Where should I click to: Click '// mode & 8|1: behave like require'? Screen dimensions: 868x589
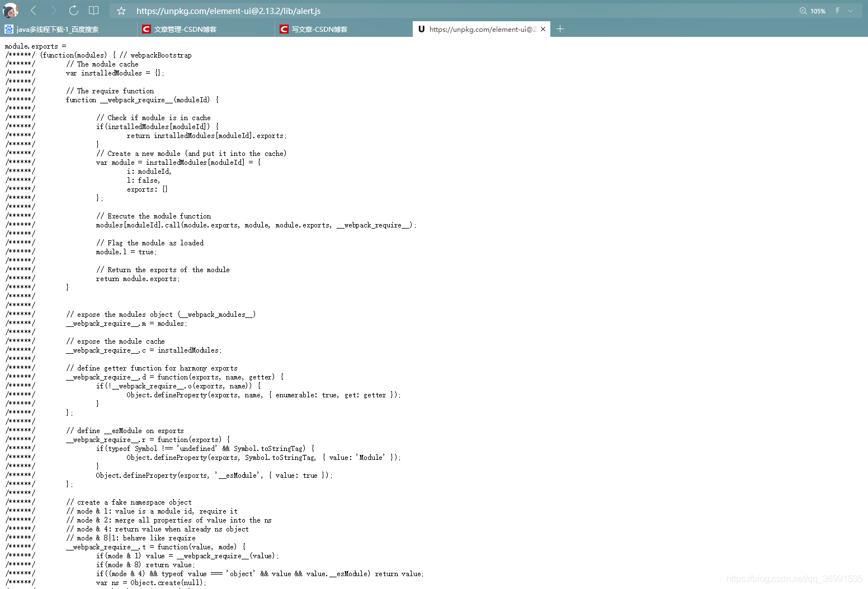[131, 538]
